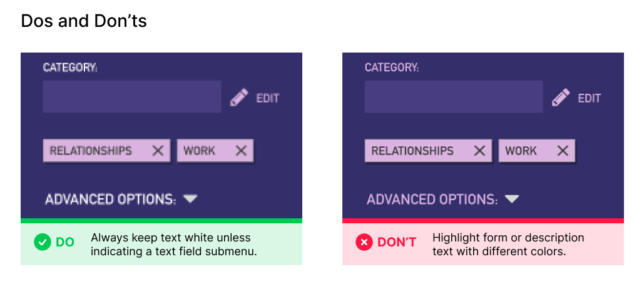644x284 pixels.
Task: Click the Dos and Don'ts heading
Action: (84, 21)
